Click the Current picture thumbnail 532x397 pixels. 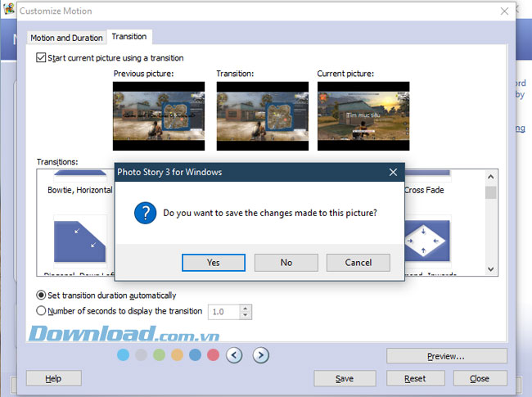pyautogui.click(x=363, y=116)
